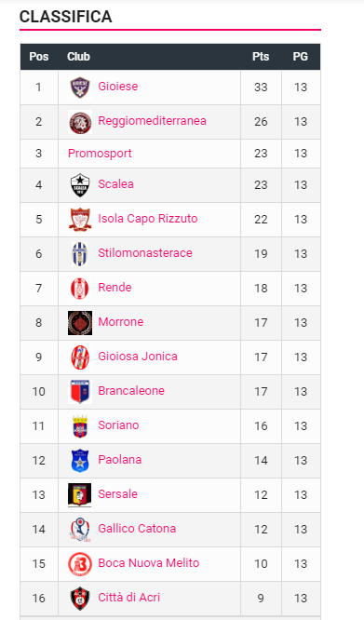
Task: Open the Gallico Catona link
Action: click(x=137, y=528)
